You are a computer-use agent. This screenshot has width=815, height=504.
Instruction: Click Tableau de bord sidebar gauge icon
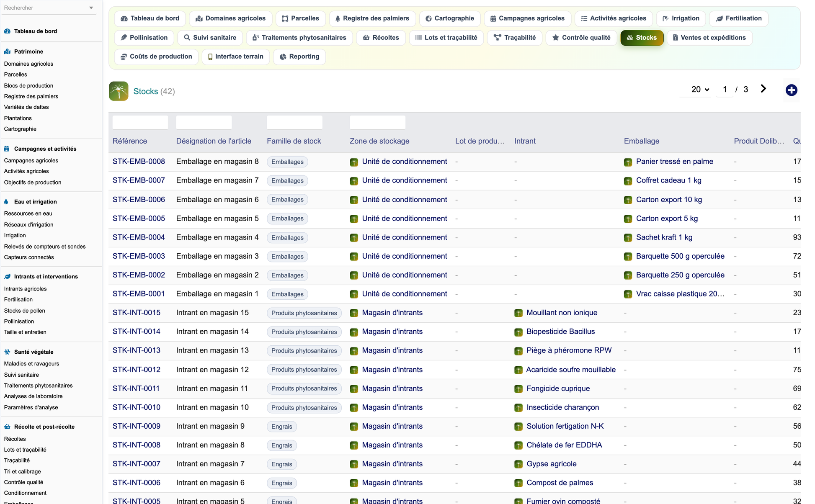pyautogui.click(x=7, y=31)
